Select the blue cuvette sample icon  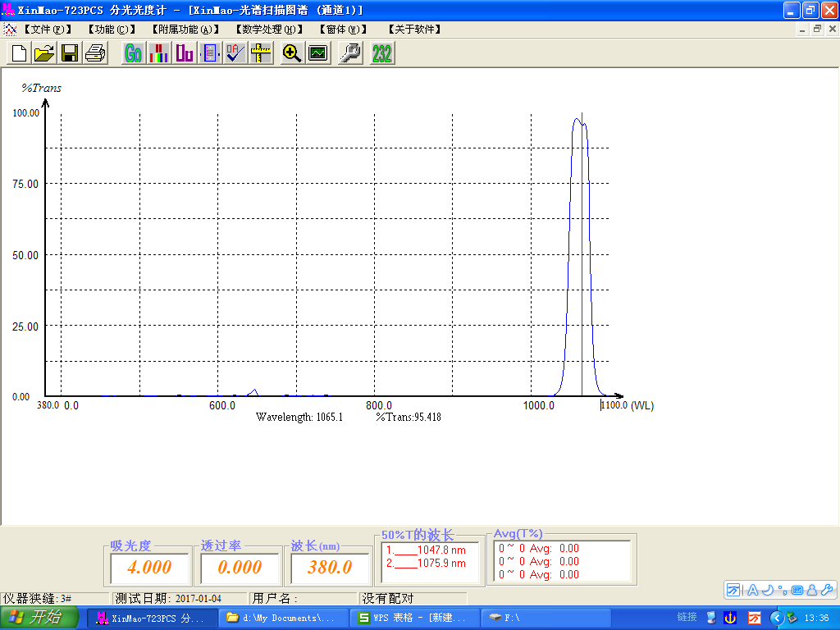click(x=209, y=53)
